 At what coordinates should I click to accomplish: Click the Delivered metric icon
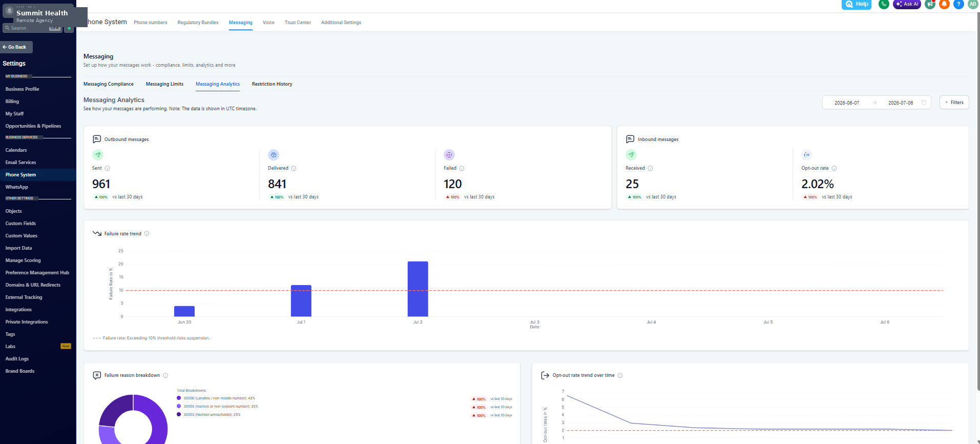point(274,155)
